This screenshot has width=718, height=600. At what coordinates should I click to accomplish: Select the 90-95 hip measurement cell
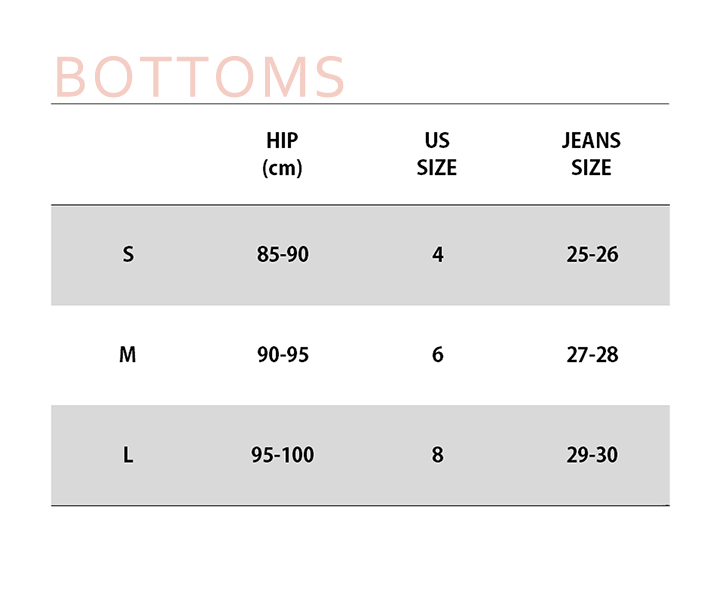point(283,355)
